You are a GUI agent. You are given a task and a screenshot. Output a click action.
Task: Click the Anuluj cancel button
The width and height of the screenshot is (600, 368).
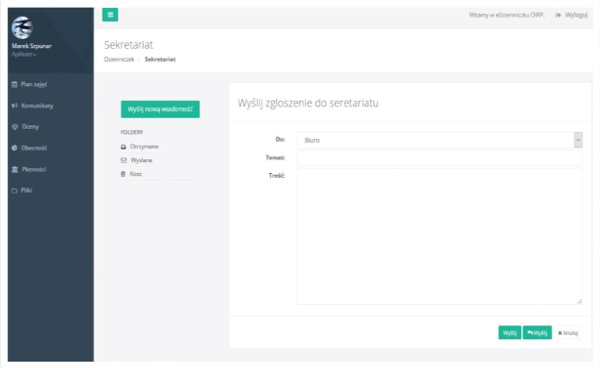568,333
